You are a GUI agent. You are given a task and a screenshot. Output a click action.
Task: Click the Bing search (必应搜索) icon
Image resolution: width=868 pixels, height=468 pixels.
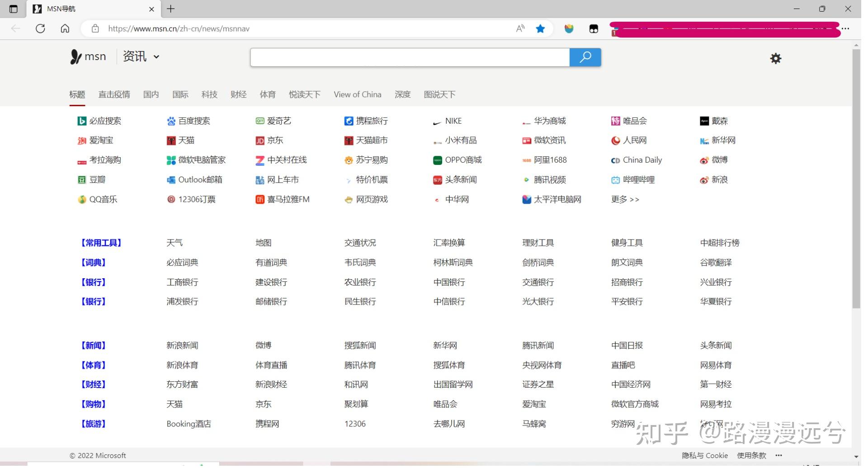point(82,122)
